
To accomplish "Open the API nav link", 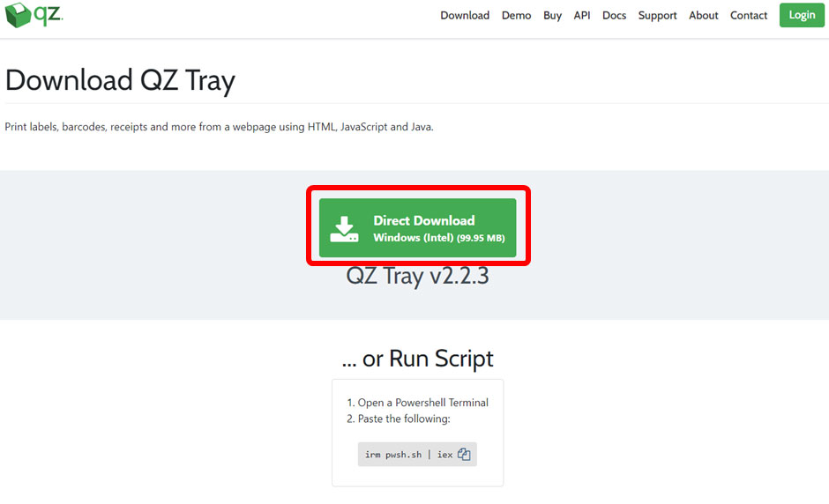I will click(581, 15).
